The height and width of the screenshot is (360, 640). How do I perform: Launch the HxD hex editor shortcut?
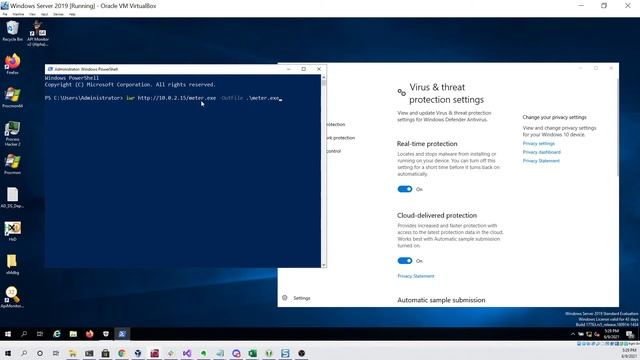click(x=12, y=231)
